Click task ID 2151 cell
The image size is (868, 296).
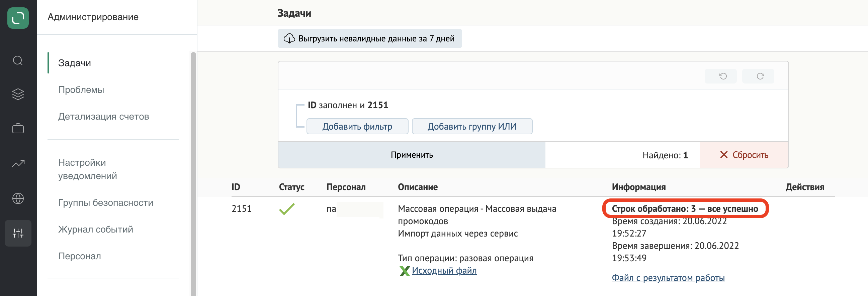242,209
